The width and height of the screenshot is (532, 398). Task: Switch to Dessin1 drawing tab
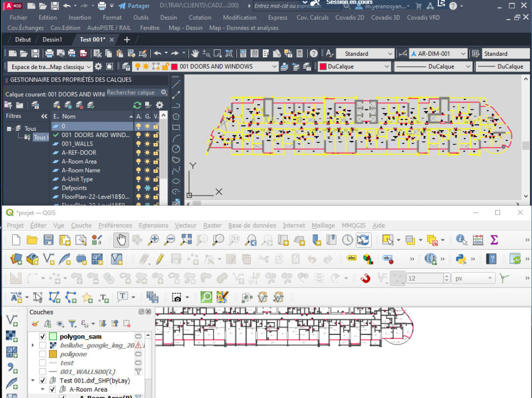tap(52, 40)
